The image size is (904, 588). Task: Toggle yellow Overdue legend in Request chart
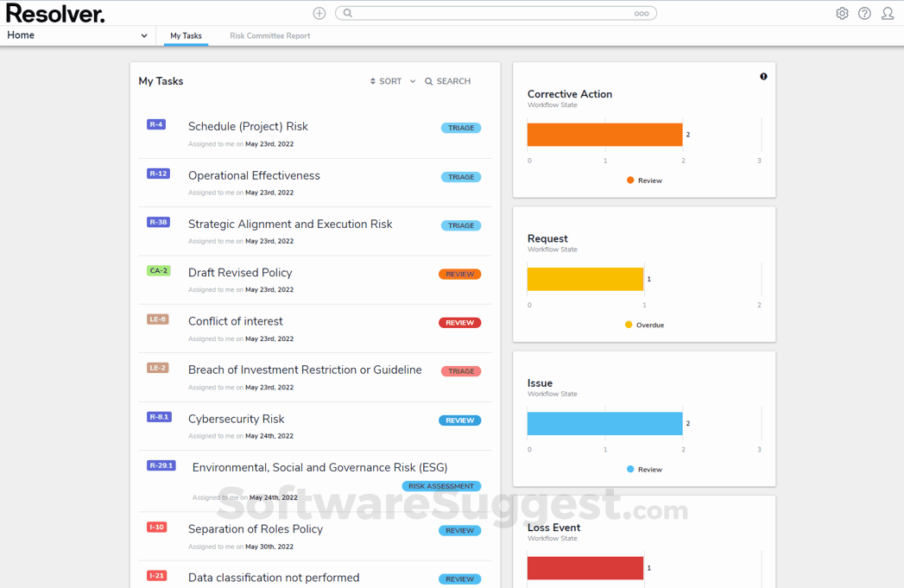pyautogui.click(x=645, y=326)
